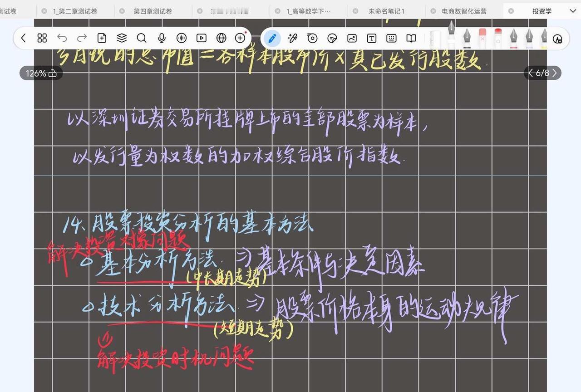Insert an image with the picture icon
Viewport: 581px width, 392px height.
coord(352,38)
